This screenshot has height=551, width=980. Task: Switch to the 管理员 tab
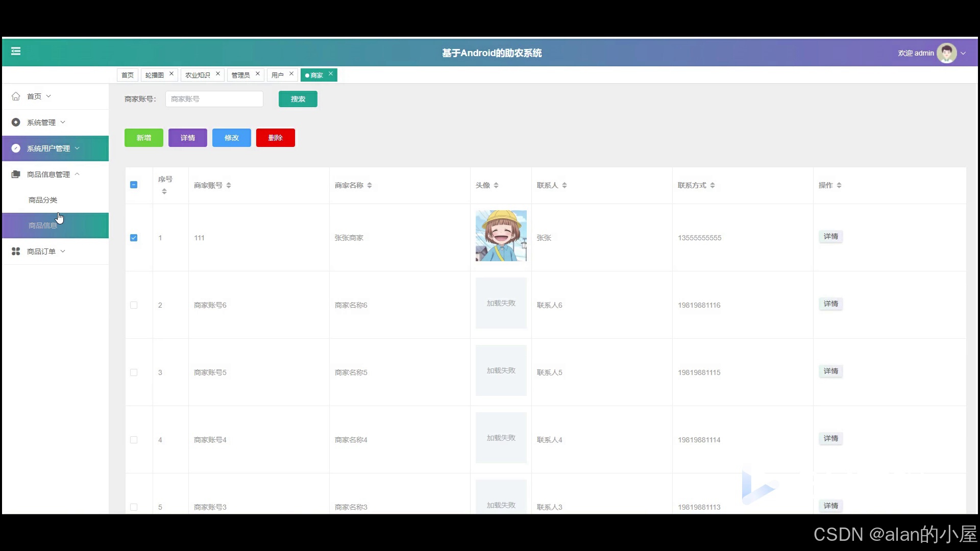(240, 75)
